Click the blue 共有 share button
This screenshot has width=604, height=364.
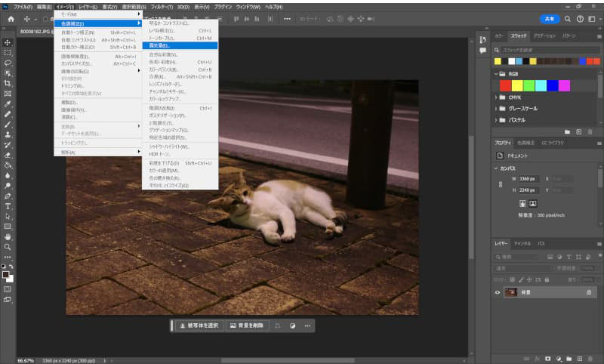[550, 18]
